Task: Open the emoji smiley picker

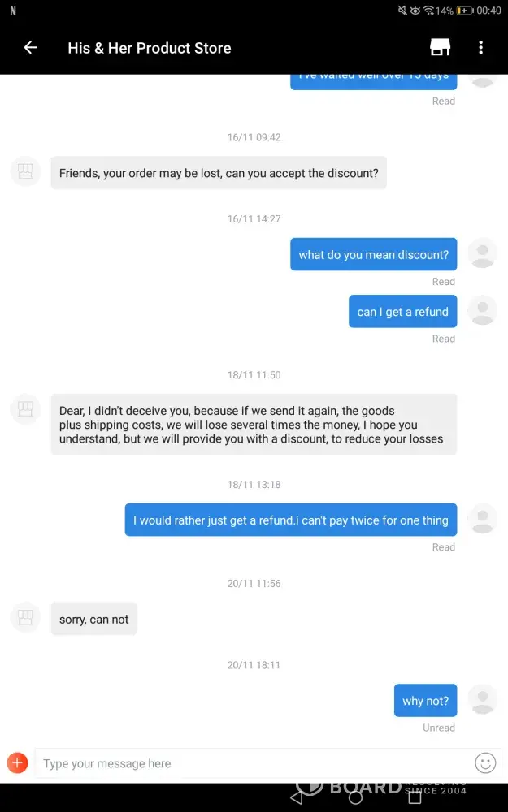Action: 485,763
